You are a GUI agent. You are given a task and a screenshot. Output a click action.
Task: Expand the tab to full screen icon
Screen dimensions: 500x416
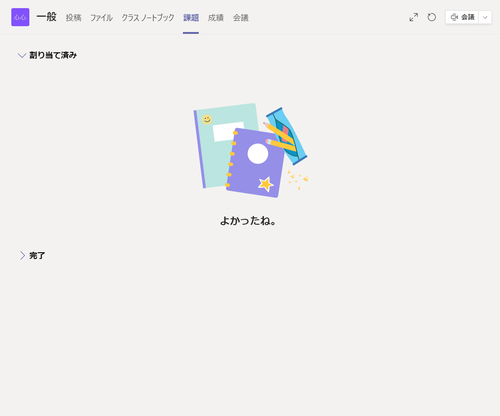(414, 17)
